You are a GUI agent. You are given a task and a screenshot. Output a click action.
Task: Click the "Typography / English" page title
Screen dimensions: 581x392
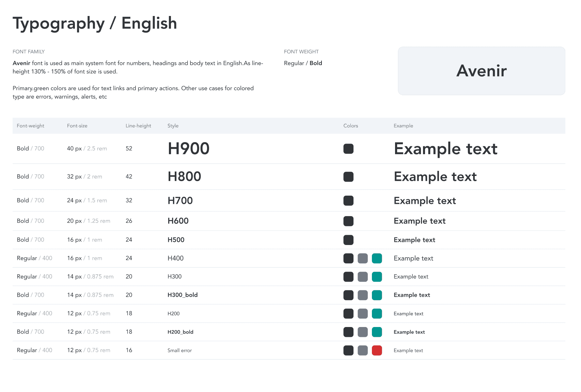point(95,24)
